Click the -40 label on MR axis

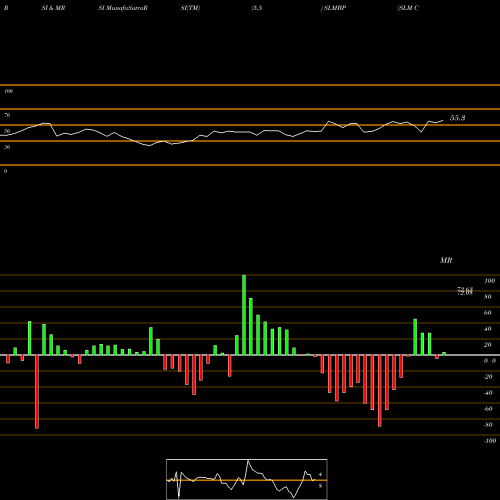pos(488,393)
